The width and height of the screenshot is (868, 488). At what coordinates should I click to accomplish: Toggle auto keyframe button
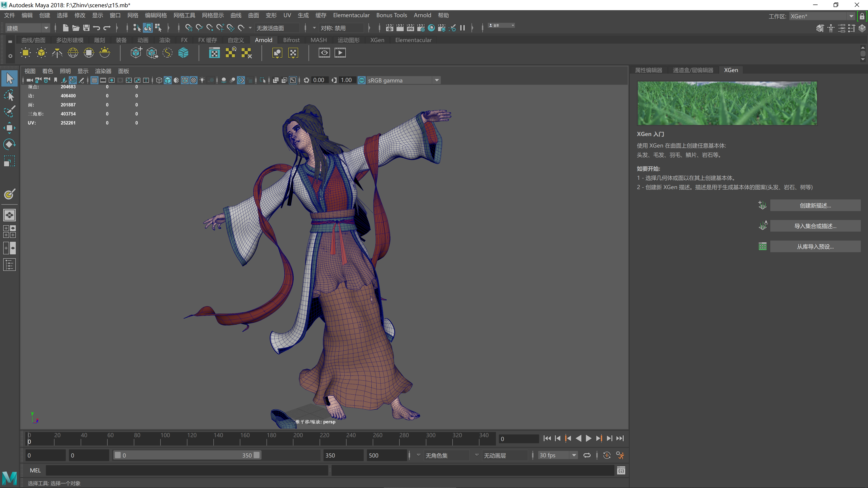tap(606, 455)
